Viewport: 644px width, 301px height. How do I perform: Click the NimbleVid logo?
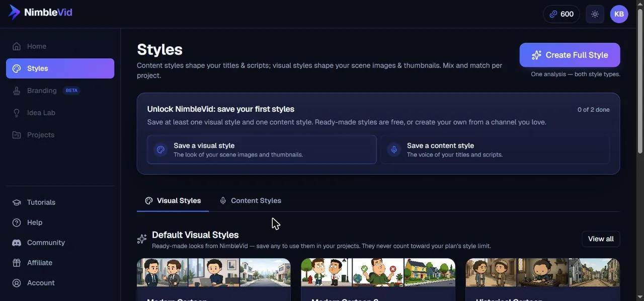[x=40, y=13]
